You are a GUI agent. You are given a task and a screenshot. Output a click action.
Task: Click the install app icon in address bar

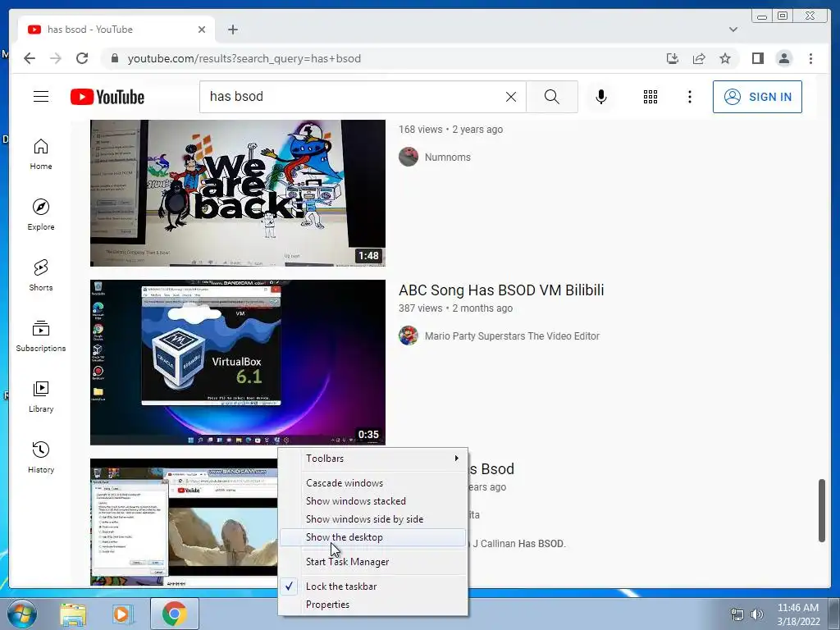coord(673,58)
